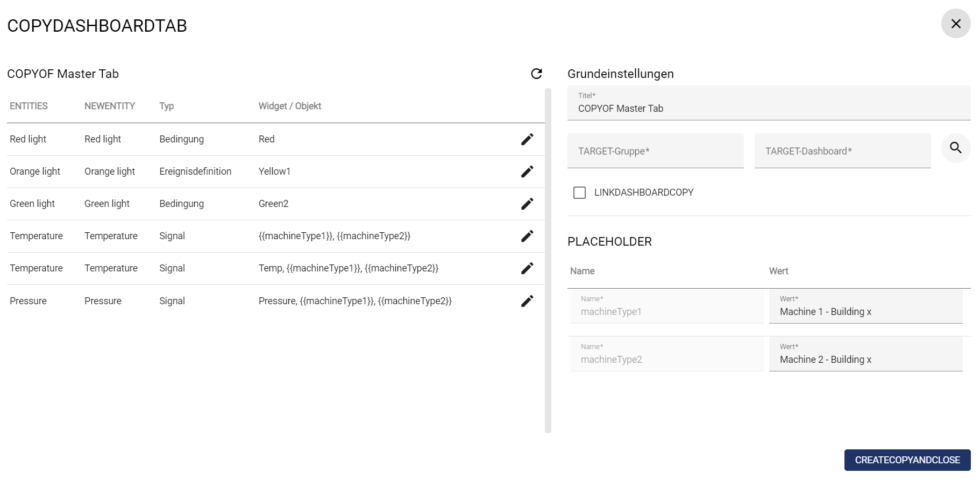Viewport: 980px width, 480px height.
Task: Close the copy dashboard tab dialog
Action: coord(955,24)
